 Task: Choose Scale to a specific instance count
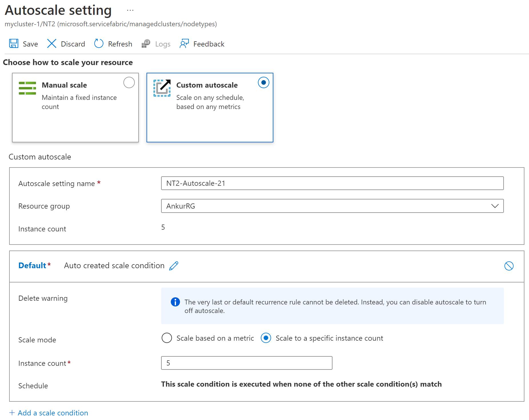pyautogui.click(x=266, y=338)
